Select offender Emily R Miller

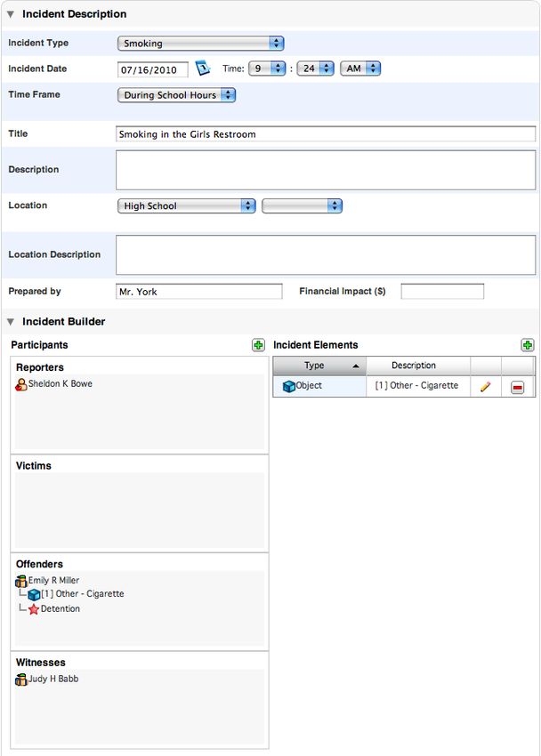pos(53,581)
